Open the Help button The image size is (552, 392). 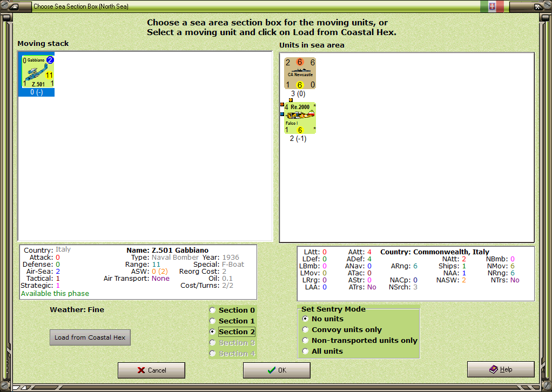pyautogui.click(x=501, y=369)
